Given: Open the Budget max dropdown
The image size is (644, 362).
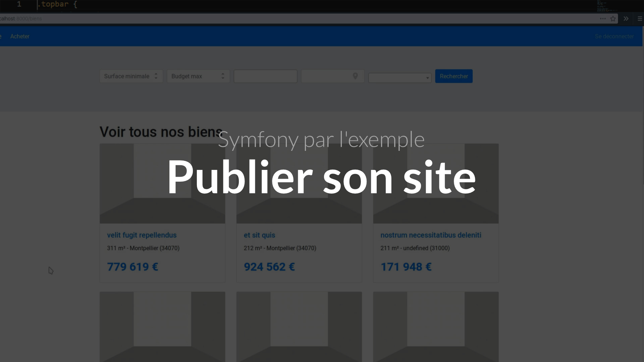Looking at the screenshot, I should (198, 76).
